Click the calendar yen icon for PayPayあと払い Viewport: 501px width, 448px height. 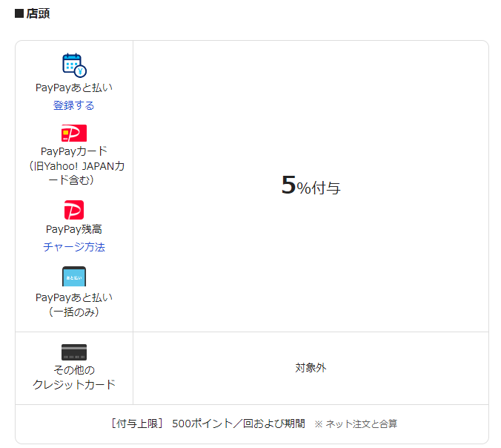tap(74, 65)
